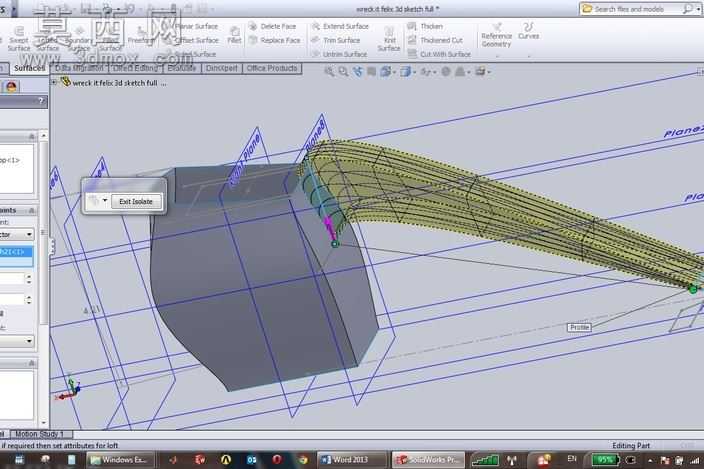Click the Previous View icon

(358, 71)
